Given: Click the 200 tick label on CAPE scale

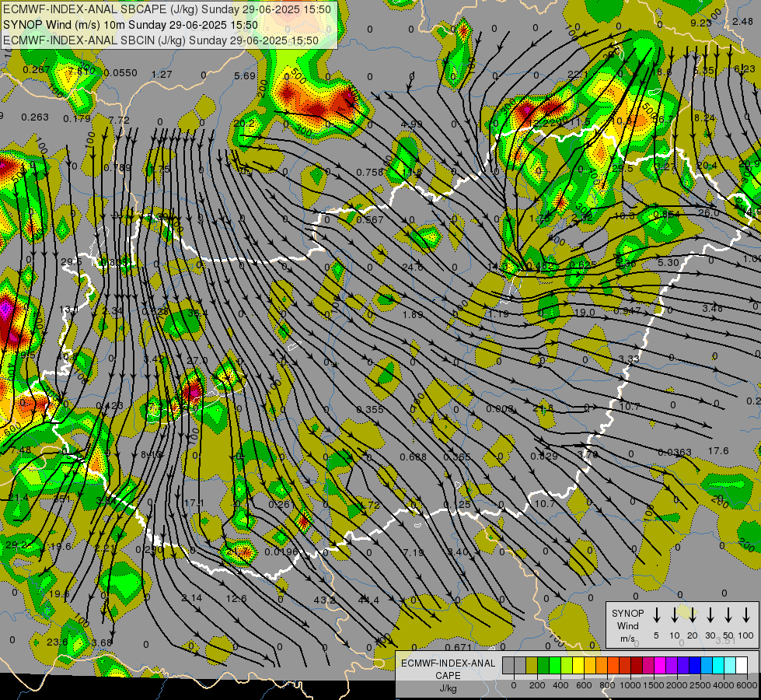Looking at the screenshot, I should tap(537, 685).
